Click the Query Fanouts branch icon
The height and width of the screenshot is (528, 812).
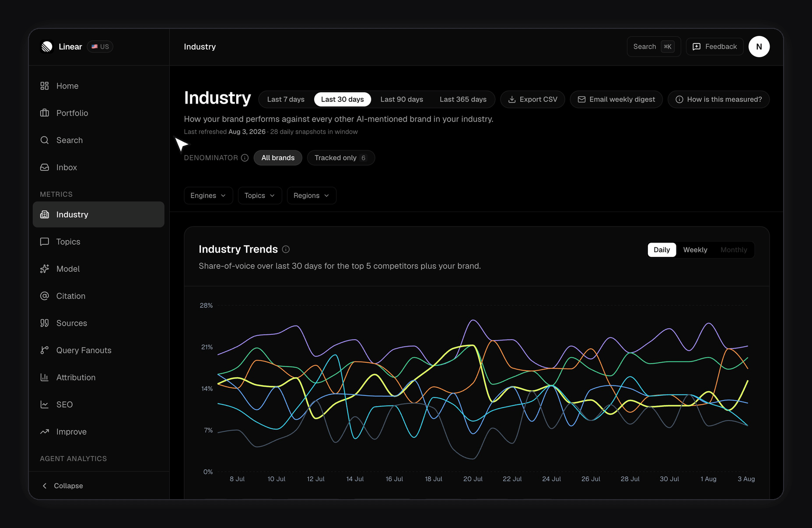[x=45, y=350]
